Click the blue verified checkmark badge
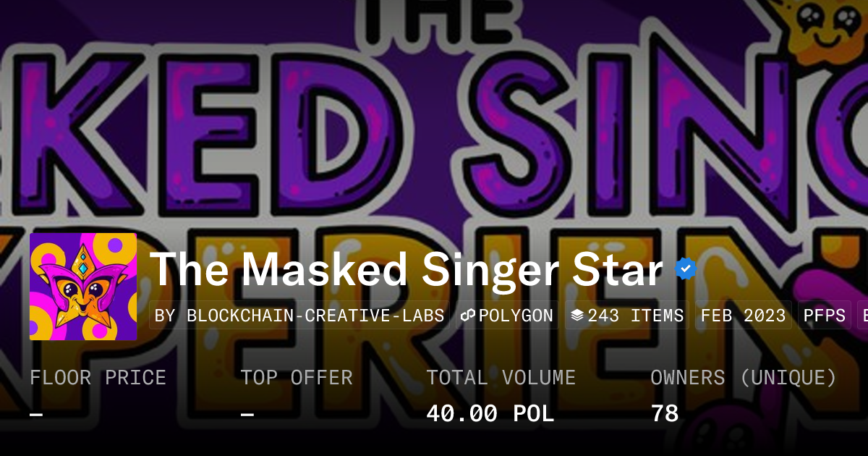 pos(686,269)
